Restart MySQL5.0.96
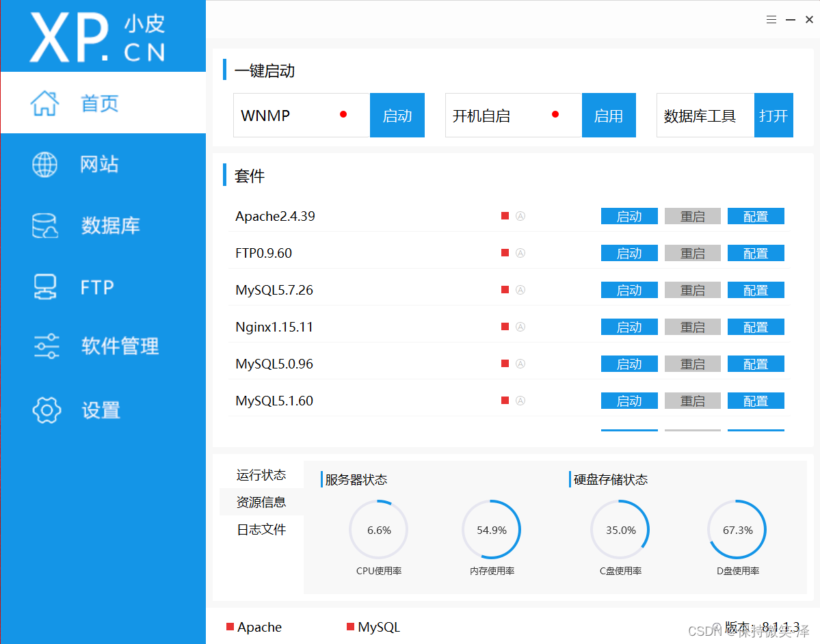The width and height of the screenshot is (820, 644). 692,364
